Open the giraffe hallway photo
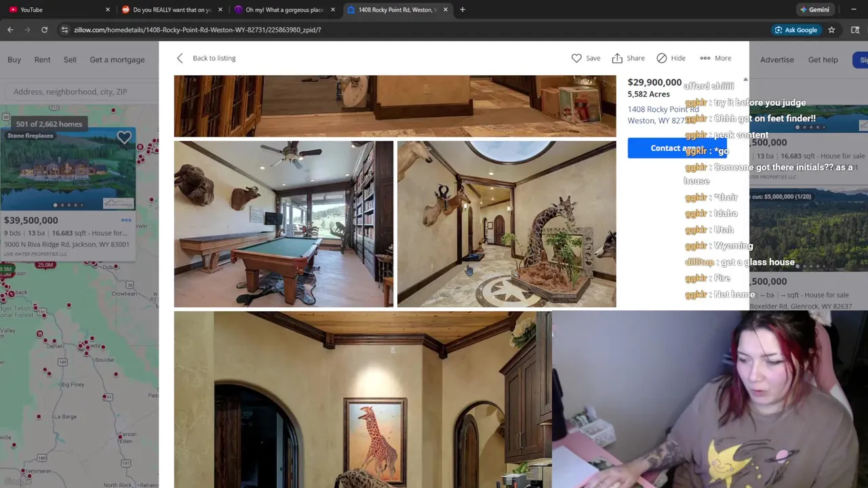 507,224
